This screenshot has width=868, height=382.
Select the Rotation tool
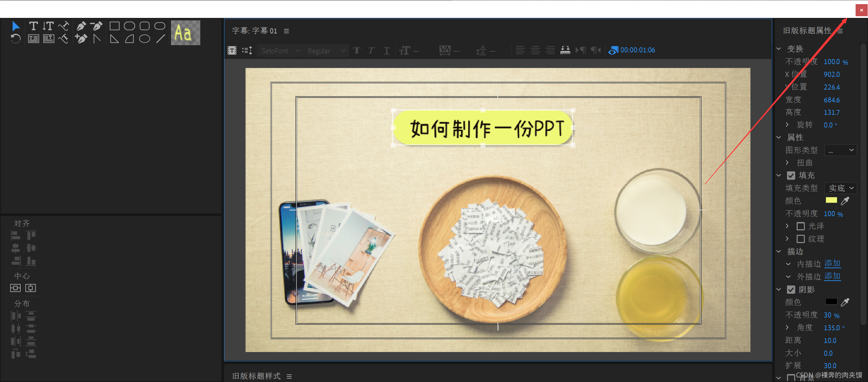tap(16, 39)
